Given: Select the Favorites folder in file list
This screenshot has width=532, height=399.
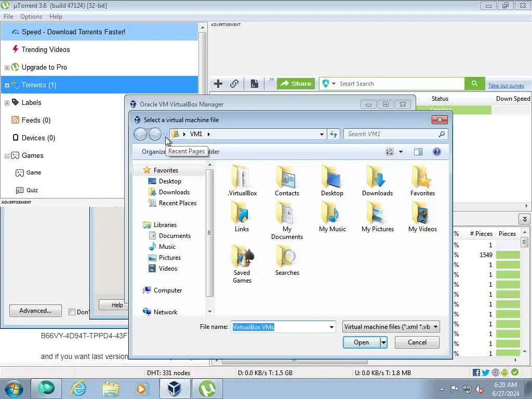Looking at the screenshot, I should (x=422, y=180).
